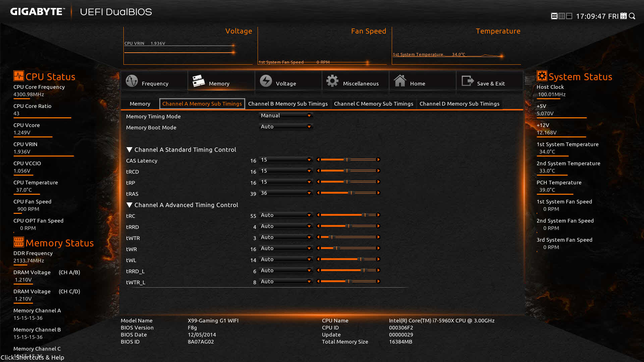644x362 pixels.
Task: Click the CAS Latency slider left arrow
Action: (318, 160)
